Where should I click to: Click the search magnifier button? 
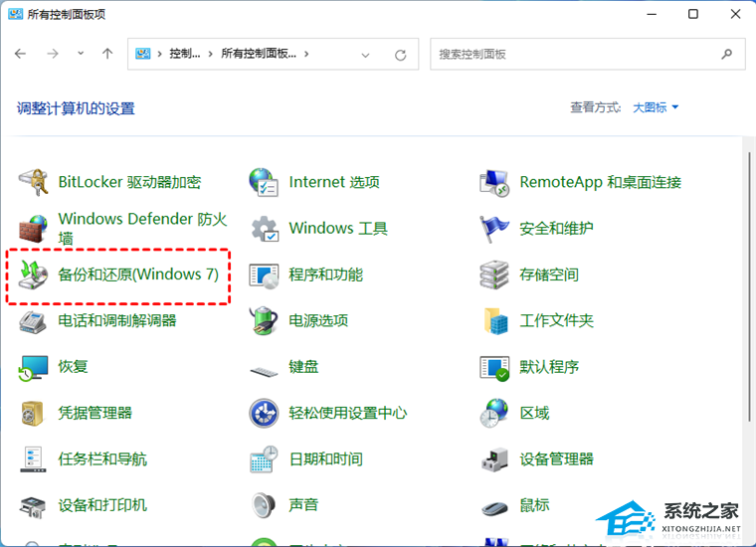pos(726,54)
